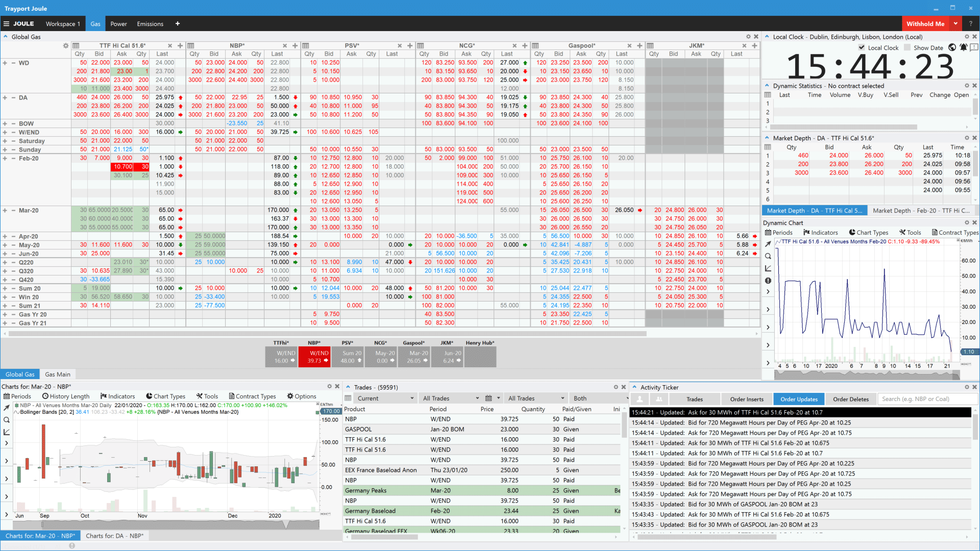Select the single-user filter icon in Activity Ticker
This screenshot has height=551, width=980.
point(640,399)
